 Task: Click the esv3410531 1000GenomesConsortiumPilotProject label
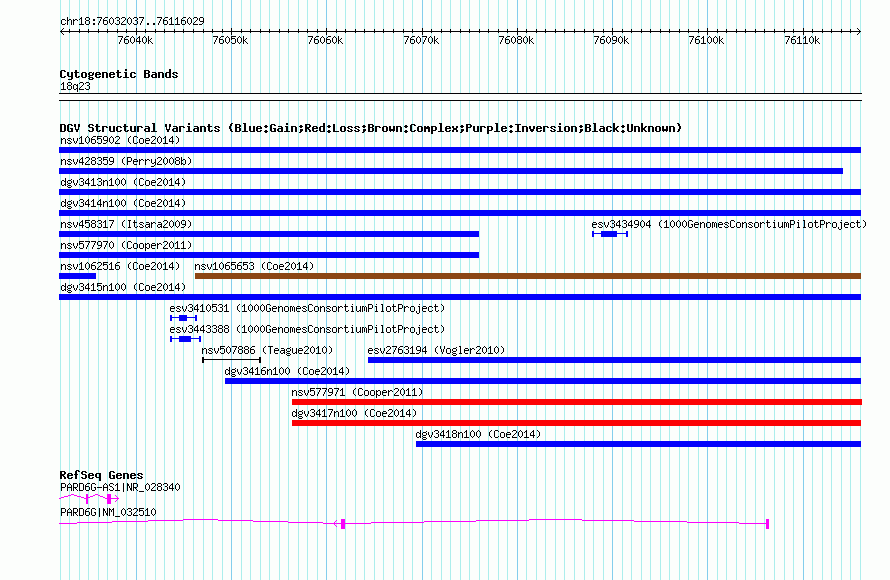pyautogui.click(x=307, y=308)
